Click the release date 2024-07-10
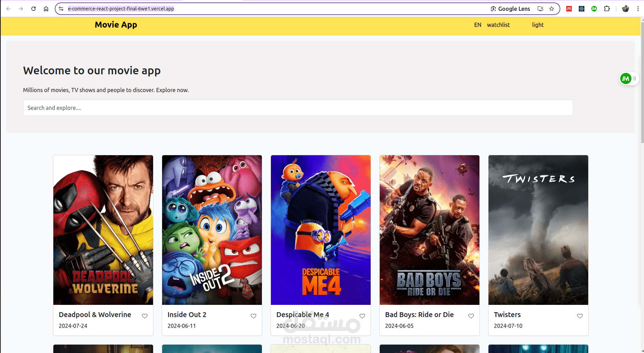Image resolution: width=644 pixels, height=353 pixels. pyautogui.click(x=508, y=326)
